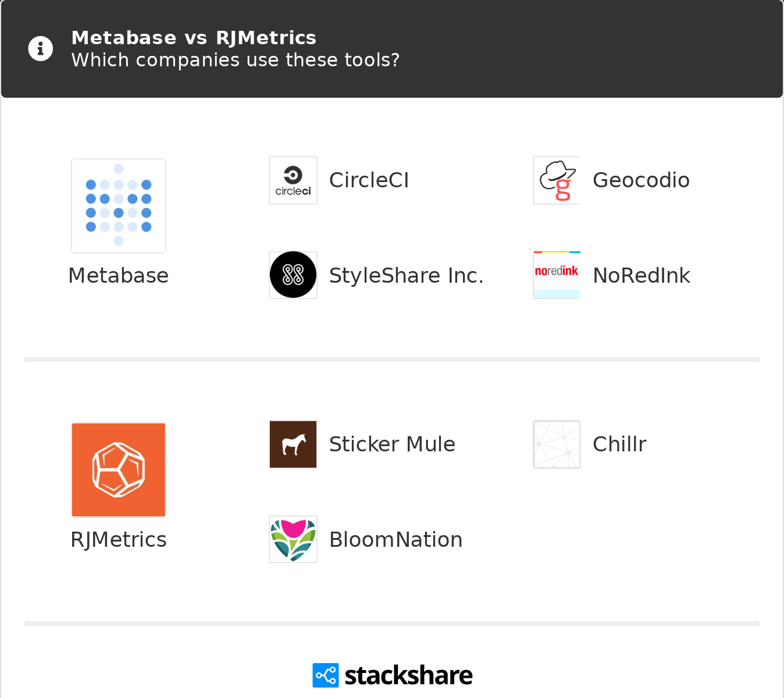Click the Metabase dotted logo icon
784x698 pixels.
(x=119, y=206)
